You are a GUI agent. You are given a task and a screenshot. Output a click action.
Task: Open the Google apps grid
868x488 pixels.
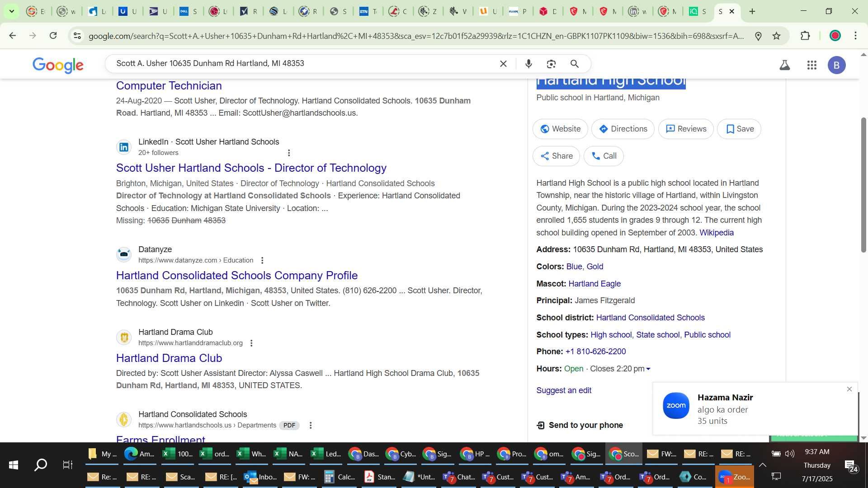point(812,65)
